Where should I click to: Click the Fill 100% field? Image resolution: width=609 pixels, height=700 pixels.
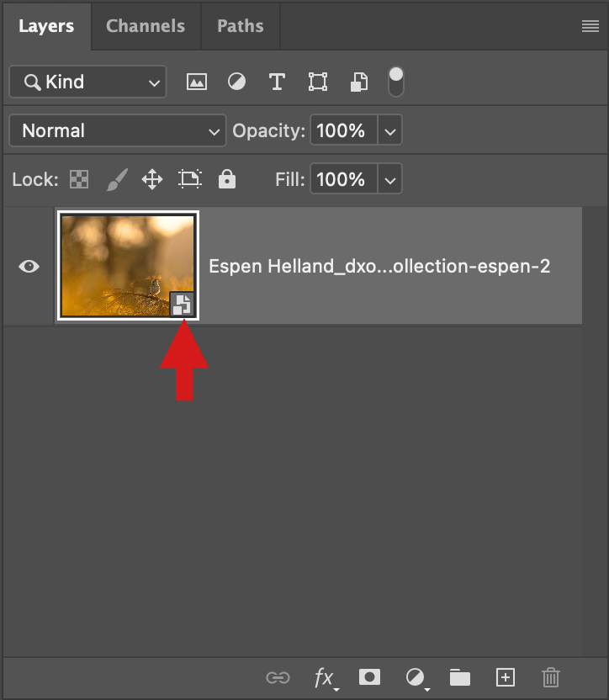pos(344,179)
